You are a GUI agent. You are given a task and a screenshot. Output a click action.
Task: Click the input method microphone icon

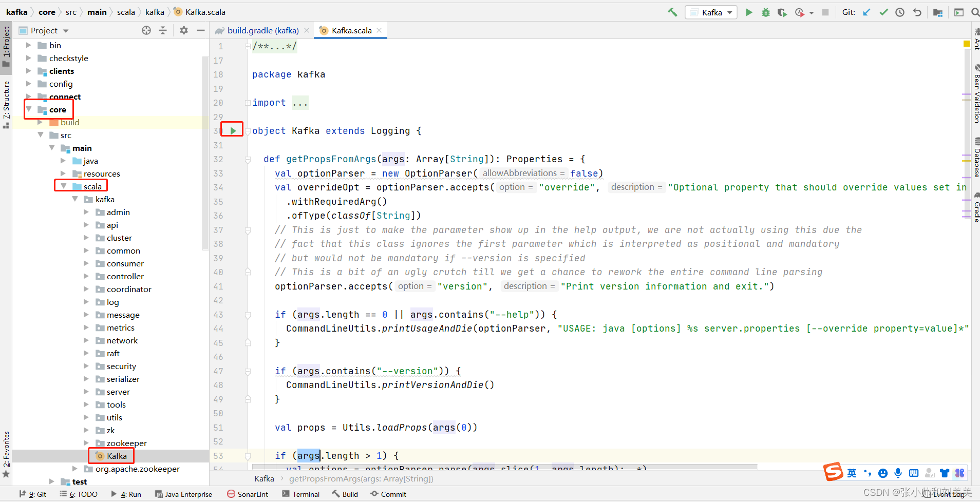coord(898,473)
